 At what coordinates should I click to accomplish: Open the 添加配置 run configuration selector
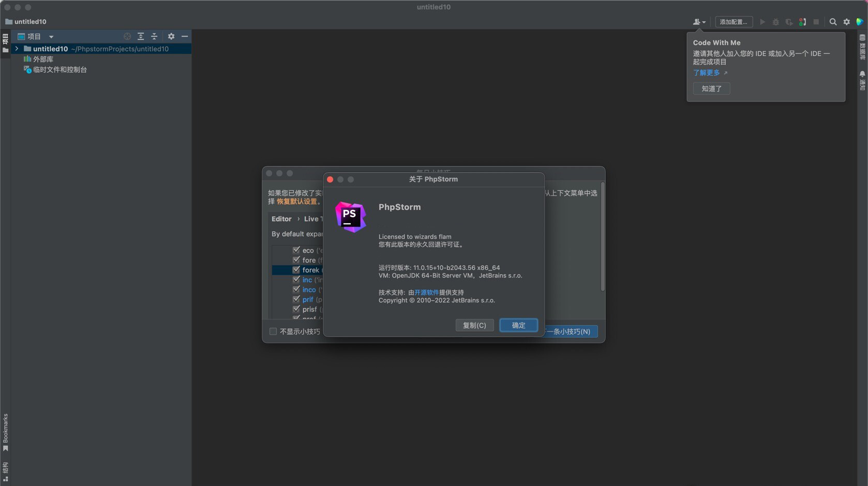(734, 22)
